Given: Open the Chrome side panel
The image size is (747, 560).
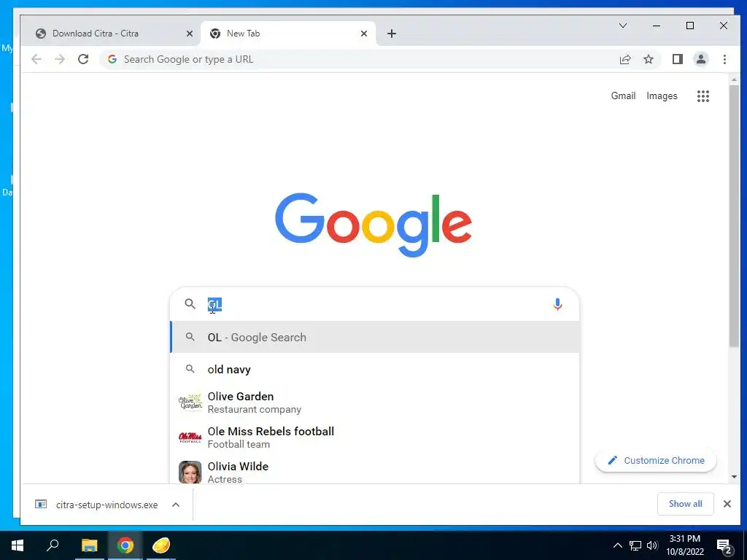Looking at the screenshot, I should (678, 59).
